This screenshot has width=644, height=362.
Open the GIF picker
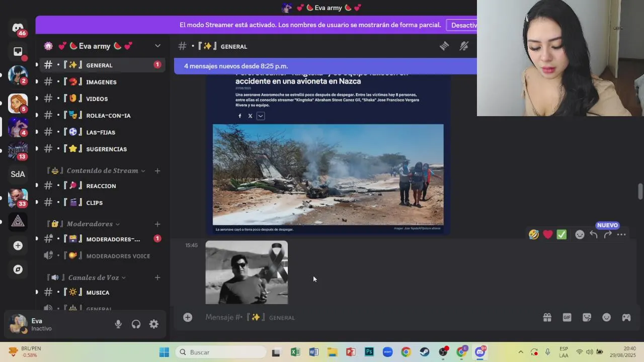567,317
